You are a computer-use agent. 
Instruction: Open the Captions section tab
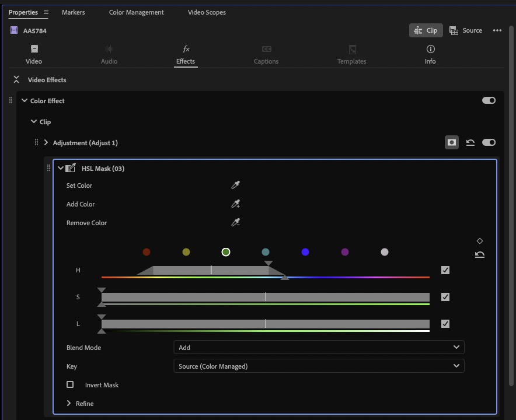coord(266,55)
